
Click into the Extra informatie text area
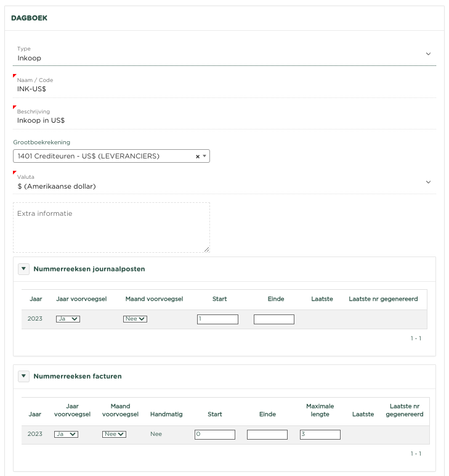[111, 227]
